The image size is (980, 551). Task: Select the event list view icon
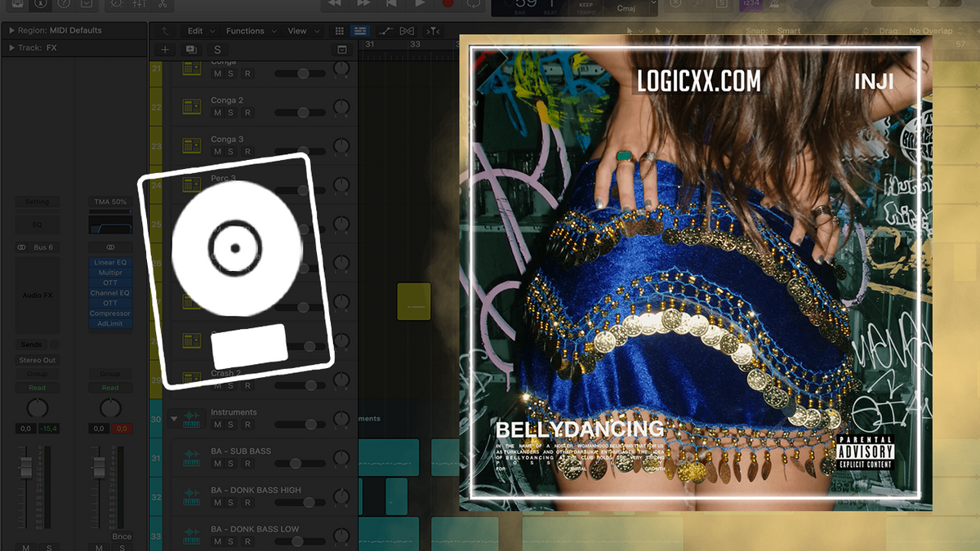click(x=359, y=31)
